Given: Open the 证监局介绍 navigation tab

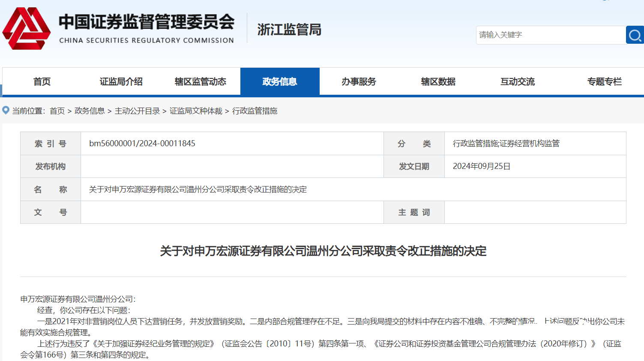Looking at the screenshot, I should click(121, 81).
